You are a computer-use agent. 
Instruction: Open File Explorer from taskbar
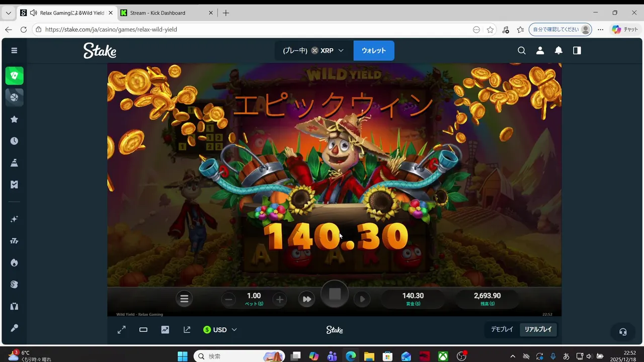(369, 356)
